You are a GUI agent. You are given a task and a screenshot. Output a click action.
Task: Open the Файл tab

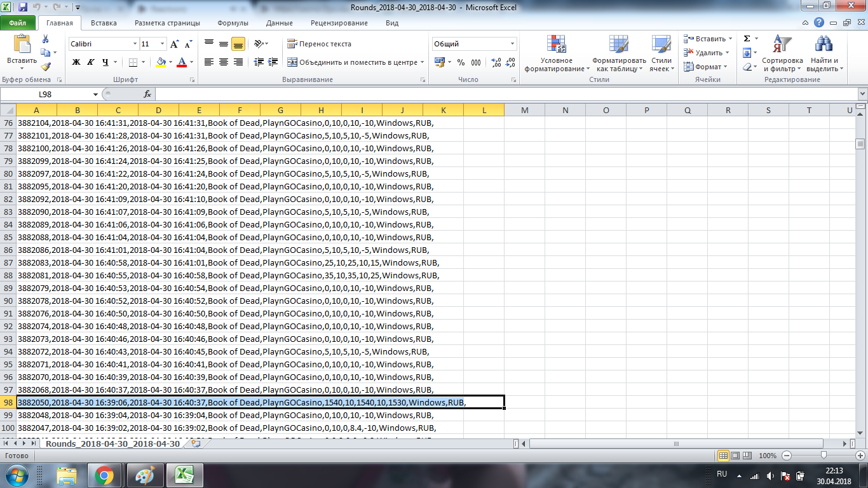tap(18, 23)
